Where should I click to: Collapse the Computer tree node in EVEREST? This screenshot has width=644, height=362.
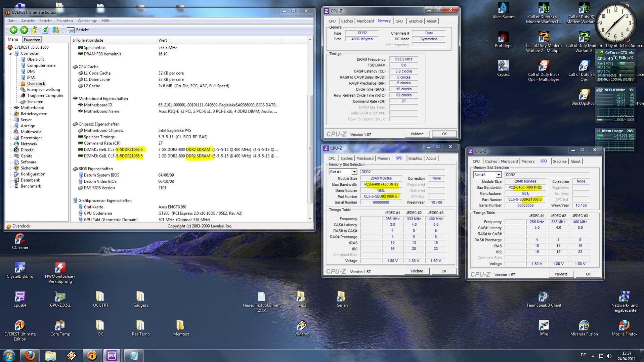tap(10, 53)
